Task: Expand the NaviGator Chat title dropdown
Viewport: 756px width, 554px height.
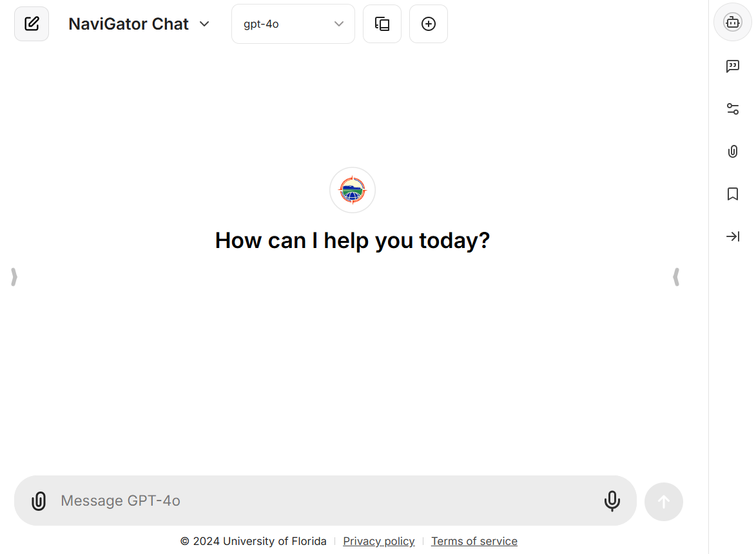Action: (x=139, y=24)
